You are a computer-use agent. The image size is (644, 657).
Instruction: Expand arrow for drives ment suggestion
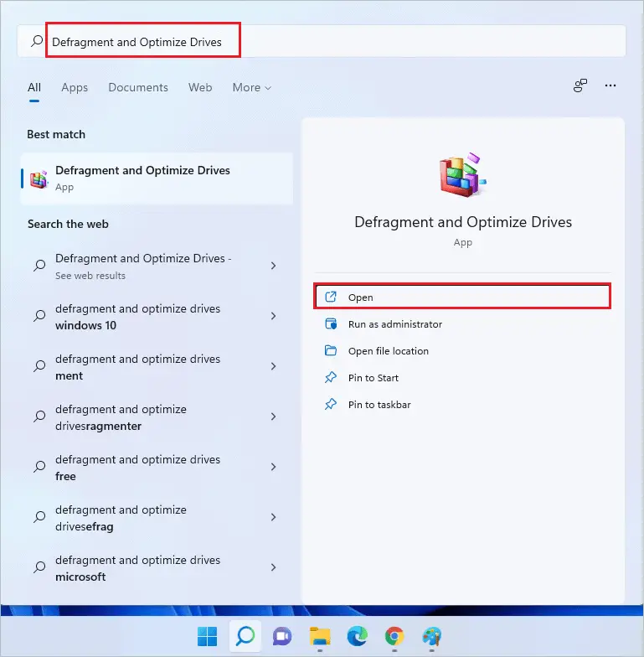point(273,366)
